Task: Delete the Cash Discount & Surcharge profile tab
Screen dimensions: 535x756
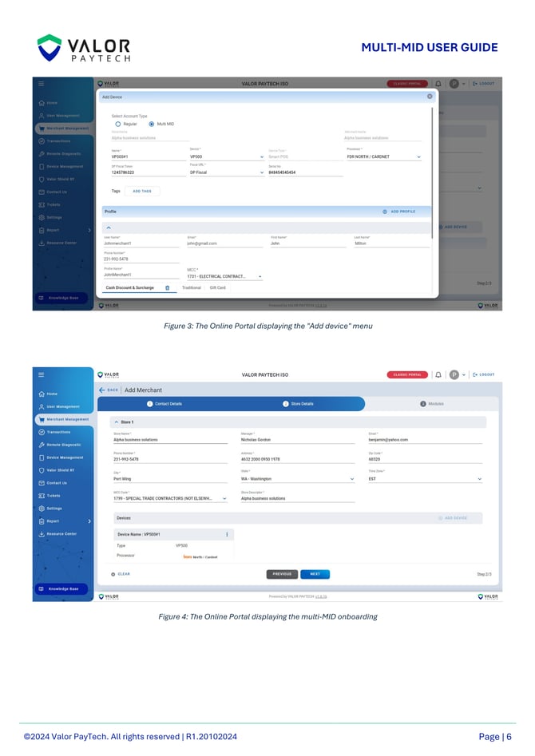Action: tap(167, 287)
